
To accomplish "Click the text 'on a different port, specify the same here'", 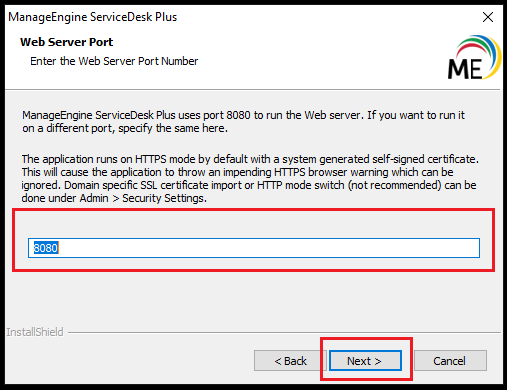I will [125, 128].
